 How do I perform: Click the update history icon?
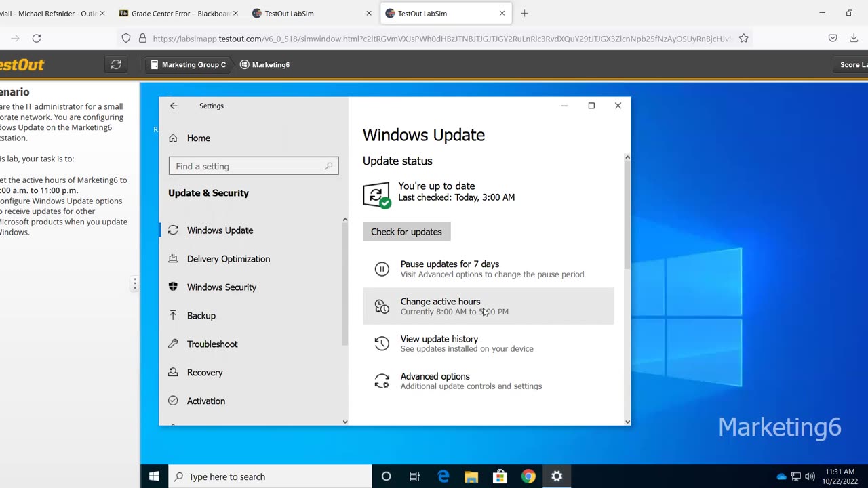pos(382,344)
